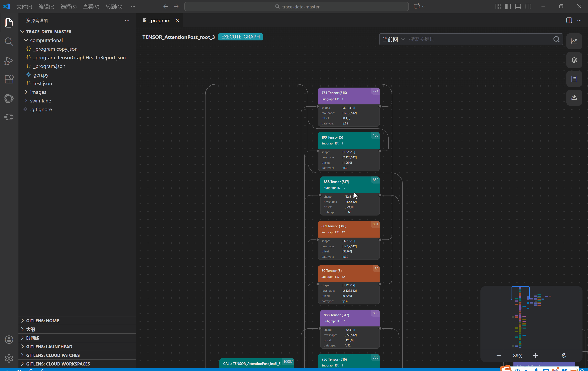Click the chart statistics icon in graph toolbar

[x=574, y=41]
